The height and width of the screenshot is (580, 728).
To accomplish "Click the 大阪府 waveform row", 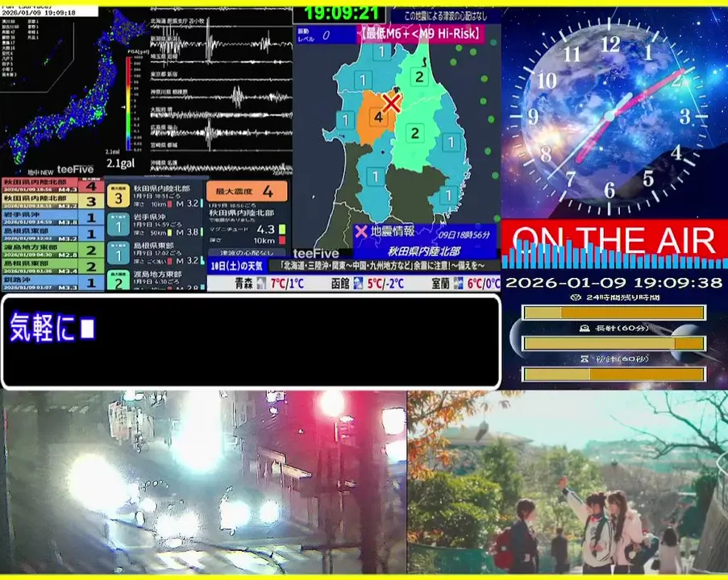I will 221,114.
